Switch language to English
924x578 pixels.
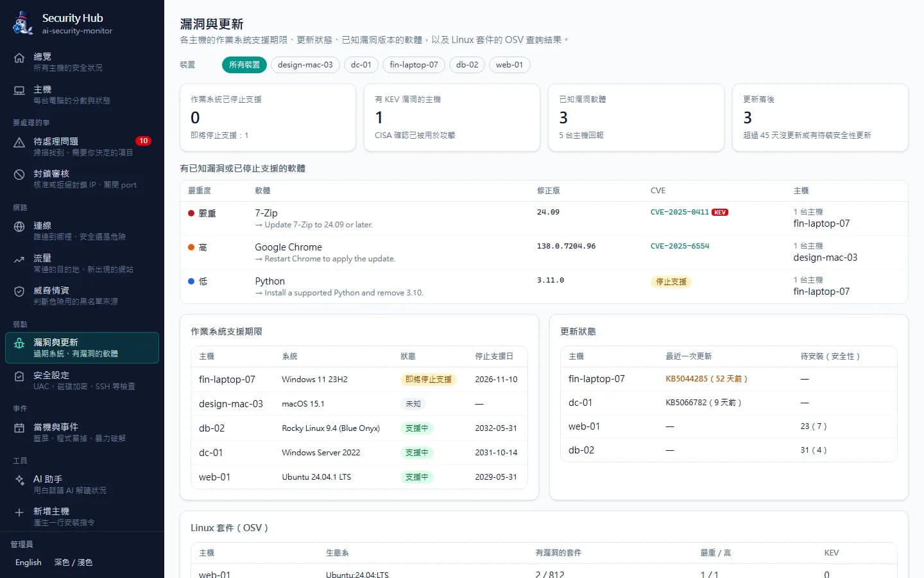pos(28,563)
